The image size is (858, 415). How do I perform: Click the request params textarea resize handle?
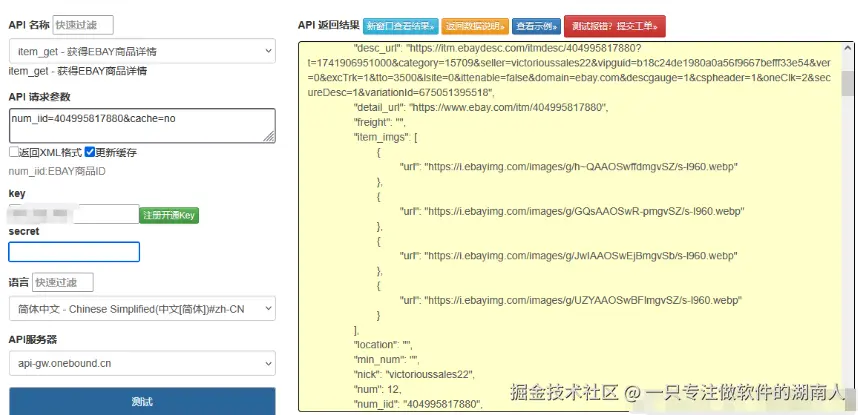tap(269, 136)
